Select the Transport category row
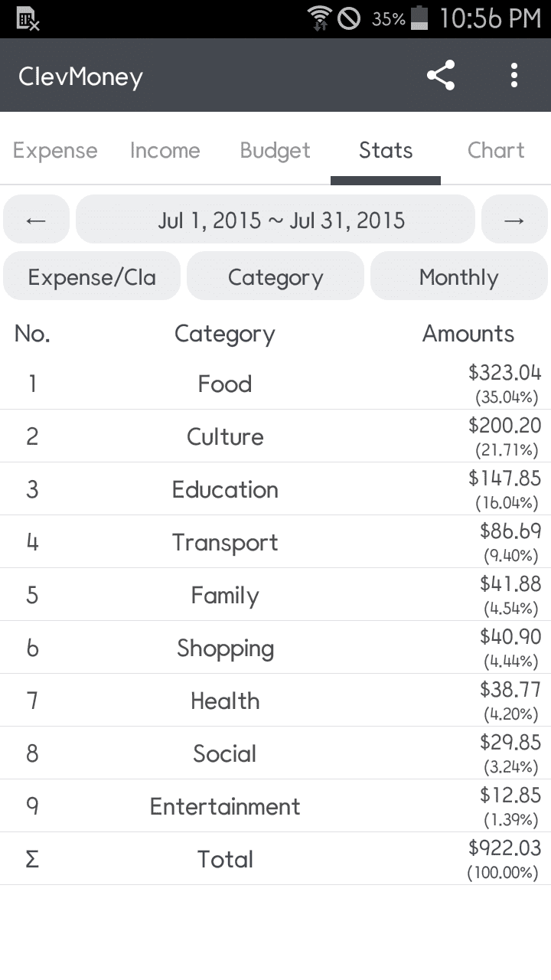Viewport: 551px width, 980px height. pyautogui.click(x=225, y=542)
